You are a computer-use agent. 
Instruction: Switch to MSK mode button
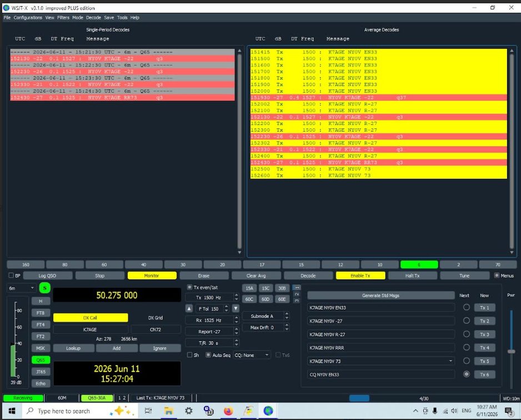click(x=41, y=348)
